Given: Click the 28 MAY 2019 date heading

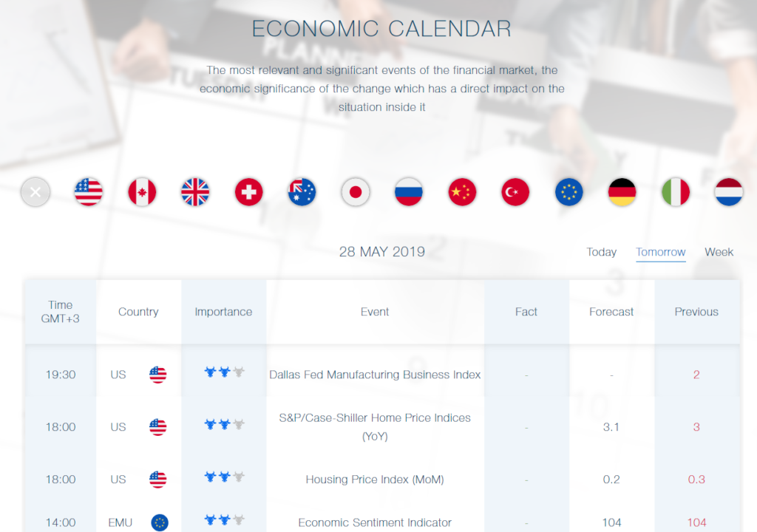Looking at the screenshot, I should [382, 251].
